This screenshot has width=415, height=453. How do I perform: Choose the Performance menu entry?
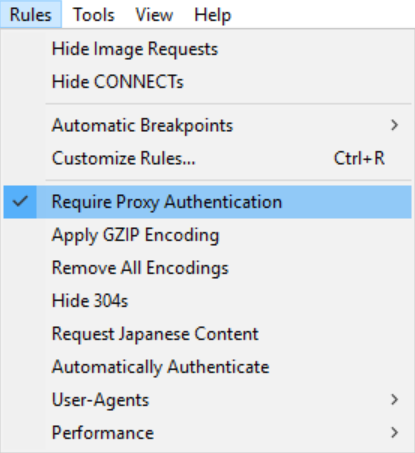(x=207, y=433)
